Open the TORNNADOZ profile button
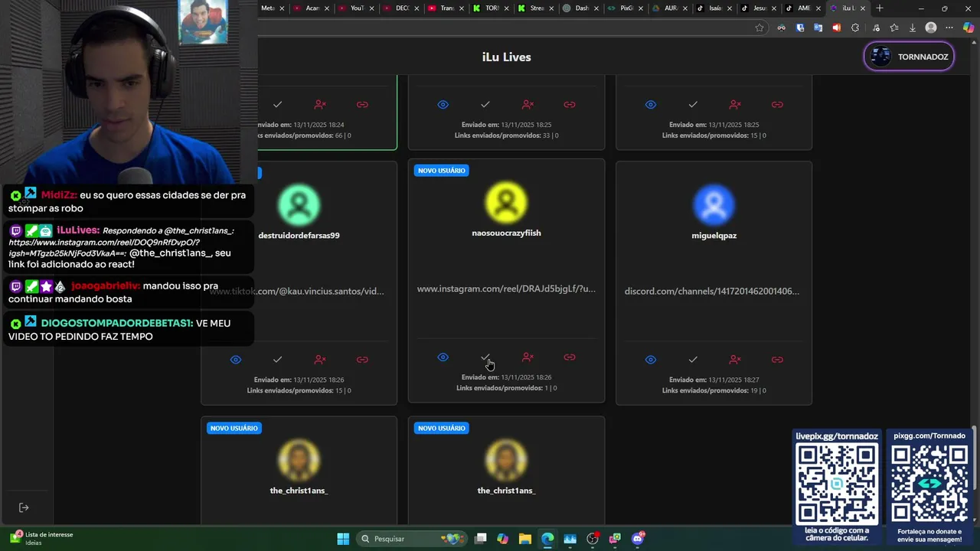 tap(909, 57)
